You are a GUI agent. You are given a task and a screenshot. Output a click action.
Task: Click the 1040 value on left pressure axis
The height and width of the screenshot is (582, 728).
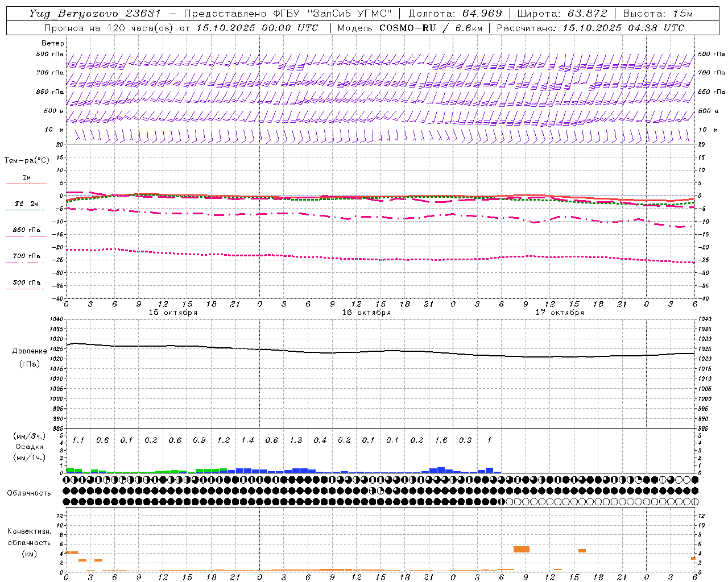tap(56, 319)
